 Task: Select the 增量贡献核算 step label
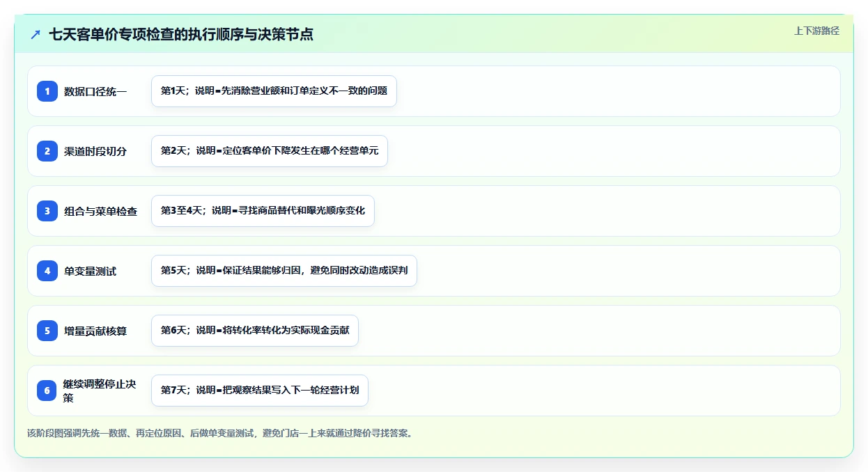pos(95,331)
